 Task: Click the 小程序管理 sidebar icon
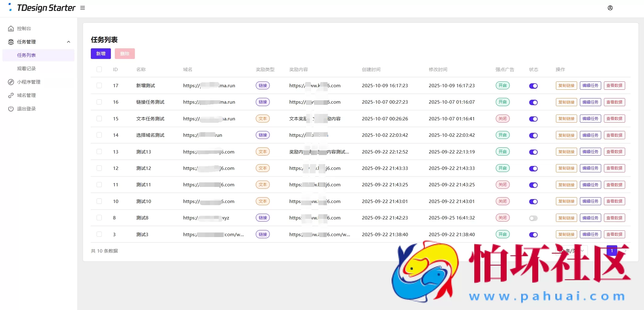tap(11, 82)
